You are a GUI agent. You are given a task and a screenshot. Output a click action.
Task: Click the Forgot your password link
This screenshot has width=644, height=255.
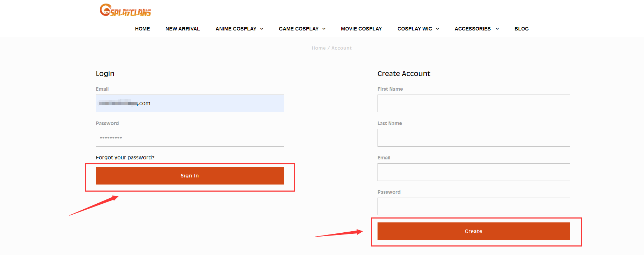[125, 158]
